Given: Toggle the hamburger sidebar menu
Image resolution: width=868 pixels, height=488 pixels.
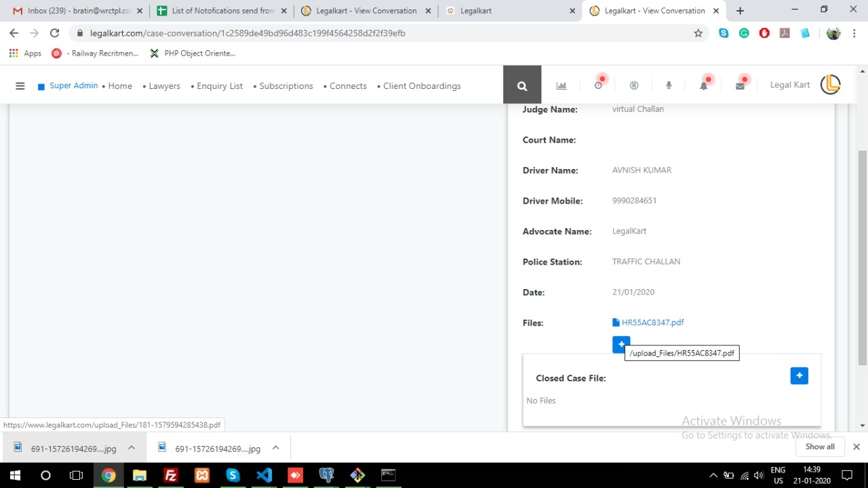Looking at the screenshot, I should point(20,86).
